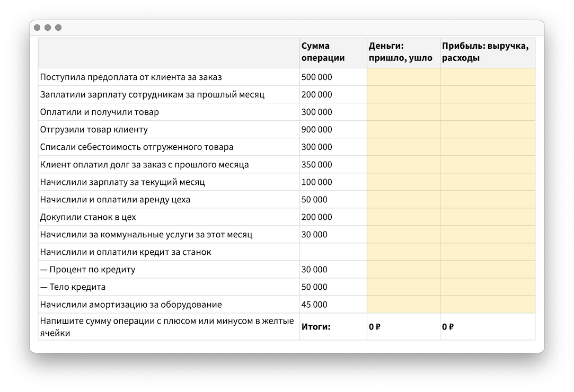The width and height of the screenshot is (574, 392).
Task: Click money cell for client debt payment row
Action: (403, 164)
